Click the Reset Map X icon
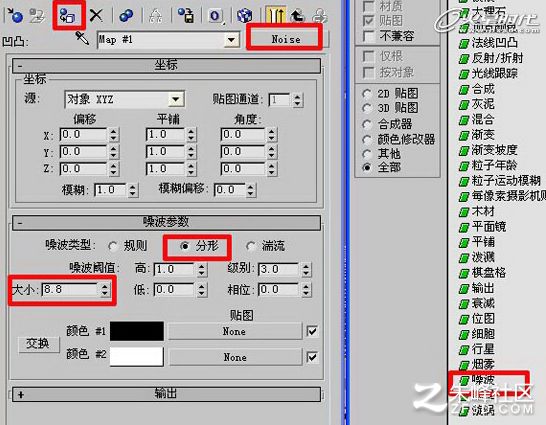The height and width of the screenshot is (425, 546). pos(96,15)
